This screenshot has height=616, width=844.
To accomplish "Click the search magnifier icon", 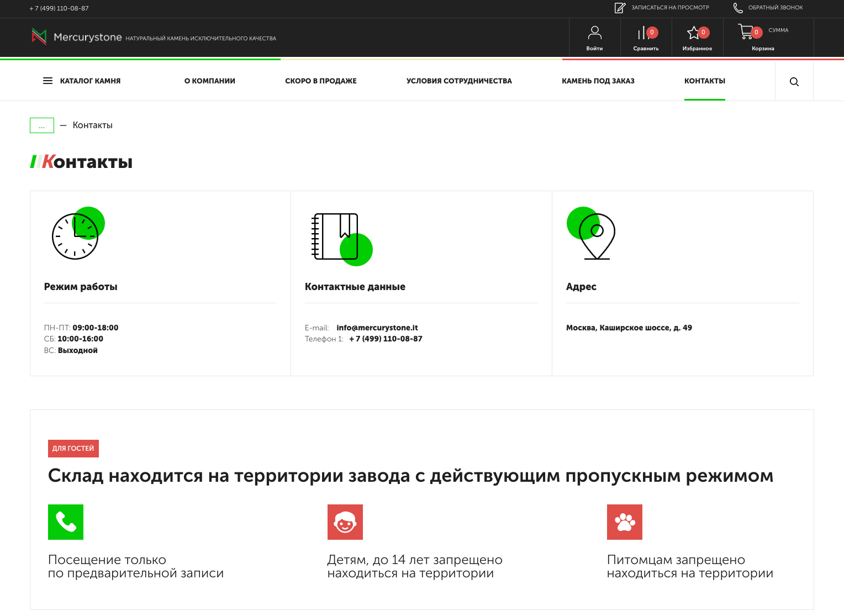I will [x=794, y=82].
